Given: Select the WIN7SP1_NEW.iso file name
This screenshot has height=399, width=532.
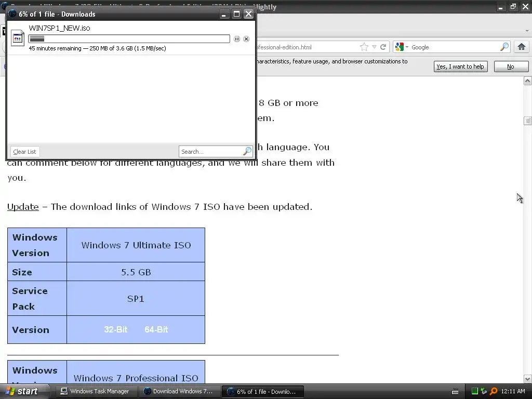Looking at the screenshot, I should (59, 28).
